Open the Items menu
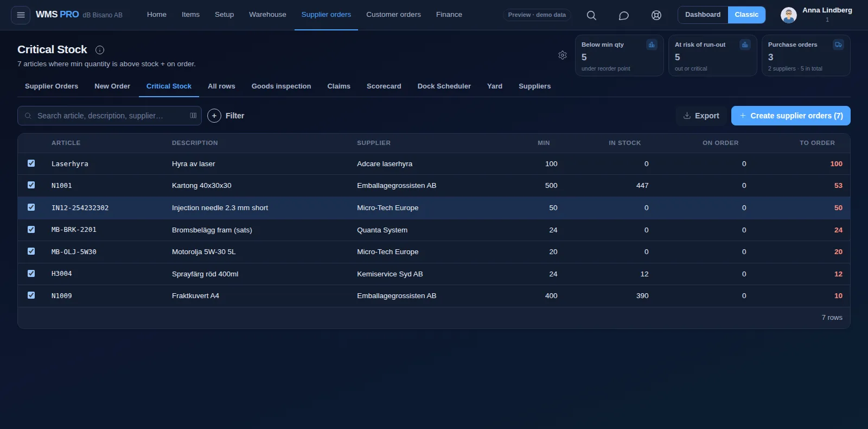 pos(190,15)
